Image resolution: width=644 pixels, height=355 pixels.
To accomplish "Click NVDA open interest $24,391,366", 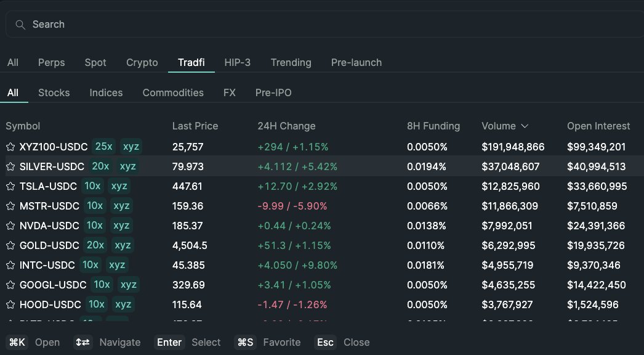I will pos(596,226).
